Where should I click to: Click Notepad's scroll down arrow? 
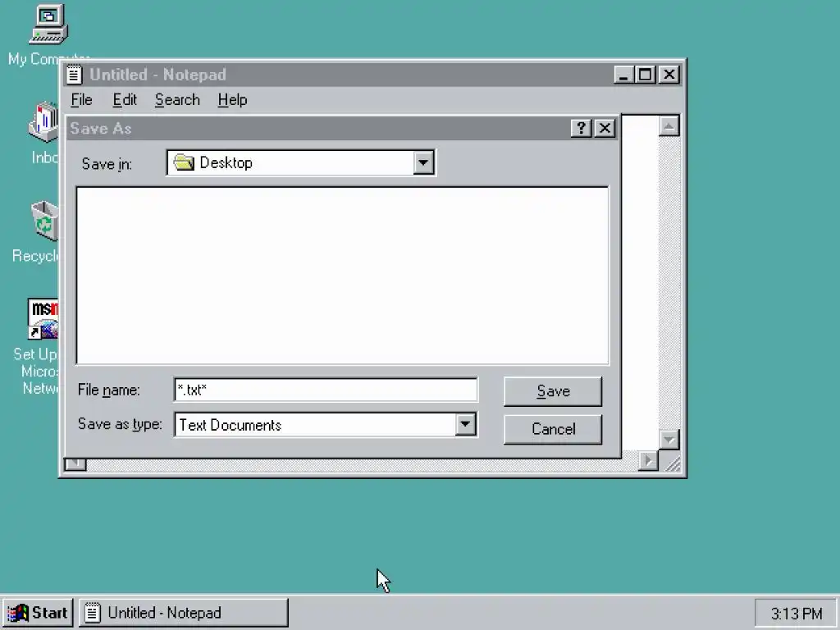coord(669,440)
